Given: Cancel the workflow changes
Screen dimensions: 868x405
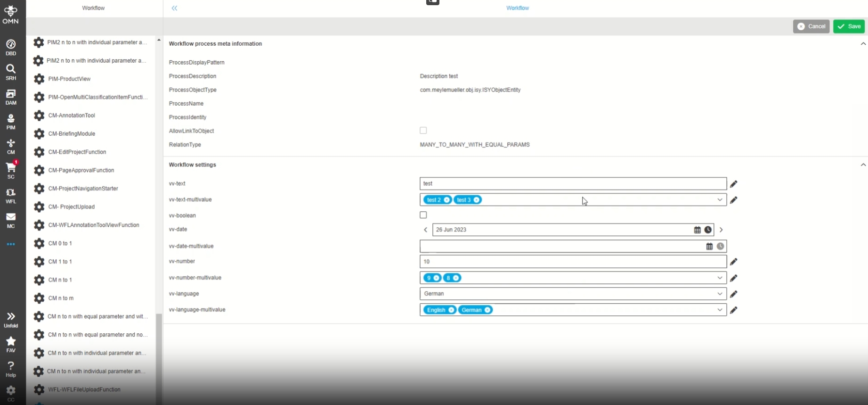Looking at the screenshot, I should click(x=811, y=26).
